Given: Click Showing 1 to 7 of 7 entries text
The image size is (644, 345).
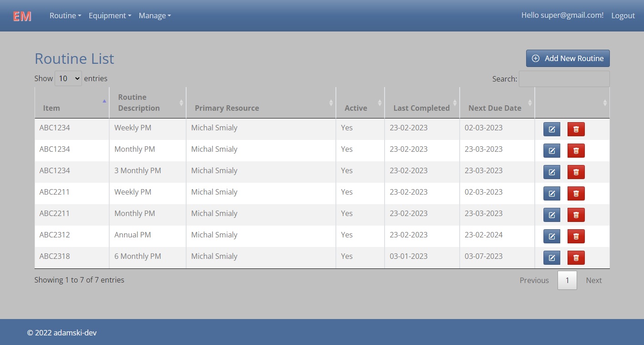Looking at the screenshot, I should click(79, 280).
